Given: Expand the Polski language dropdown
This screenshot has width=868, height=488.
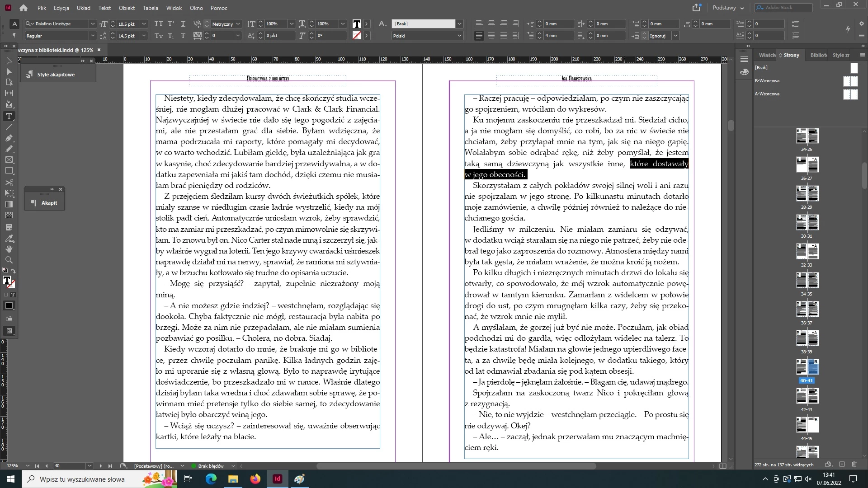Looking at the screenshot, I should 459,36.
